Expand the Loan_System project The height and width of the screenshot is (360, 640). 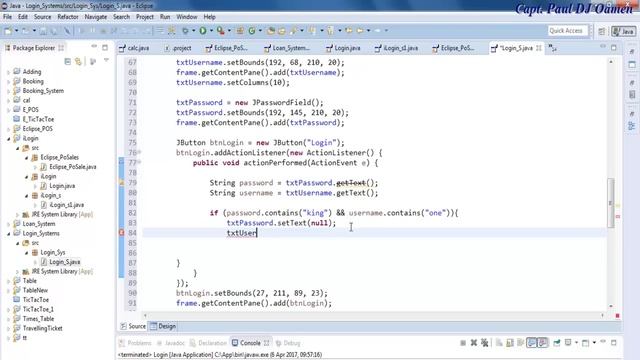[8, 224]
